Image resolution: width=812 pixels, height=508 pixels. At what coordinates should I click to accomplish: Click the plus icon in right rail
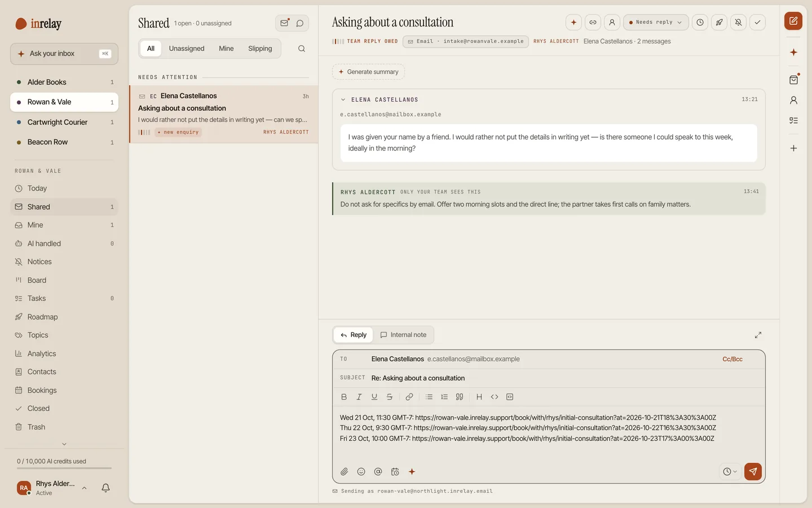tap(793, 148)
